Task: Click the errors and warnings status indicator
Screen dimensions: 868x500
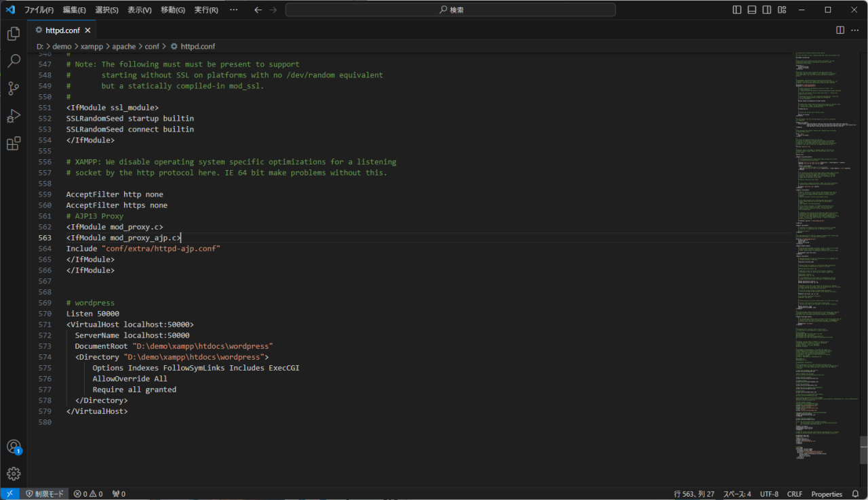Action: 88,494
